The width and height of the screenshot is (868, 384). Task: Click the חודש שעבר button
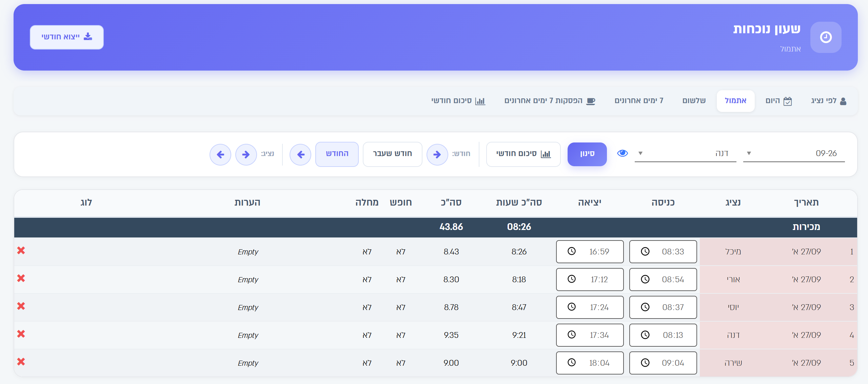tap(392, 154)
